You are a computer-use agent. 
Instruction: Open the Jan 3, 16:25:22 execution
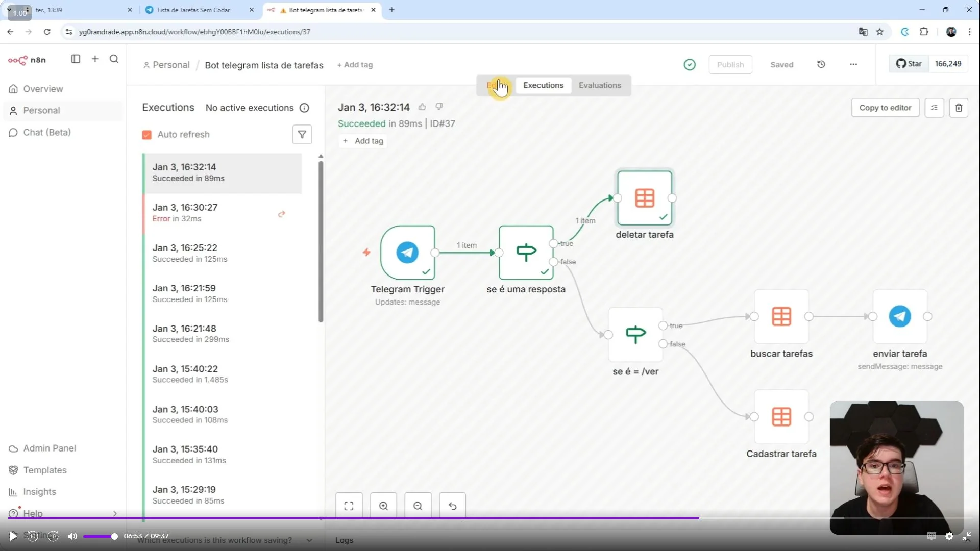coord(223,254)
